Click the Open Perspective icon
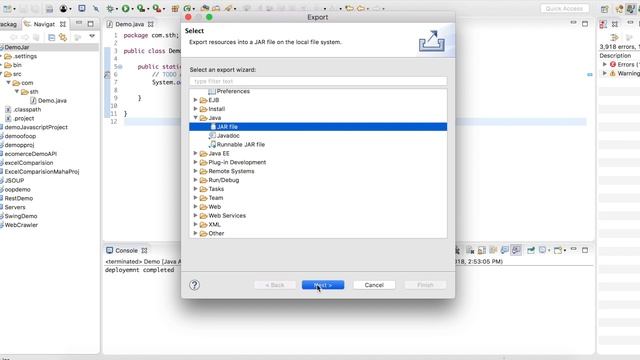Screen dimensions: 640x360 (605, 9)
